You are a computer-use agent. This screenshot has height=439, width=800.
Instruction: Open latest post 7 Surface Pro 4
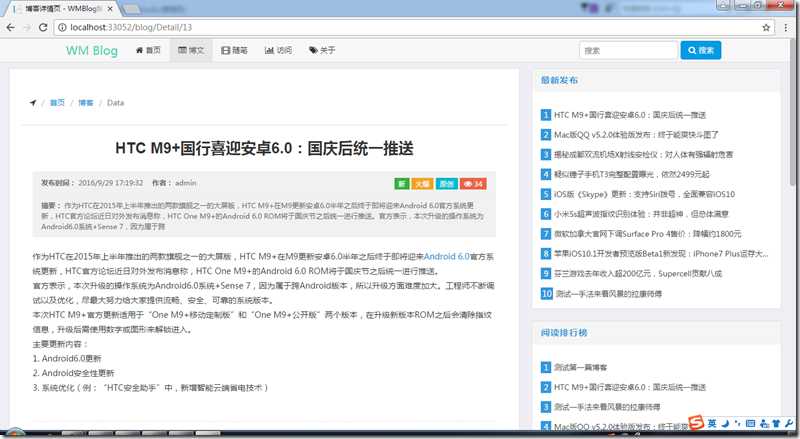click(647, 234)
